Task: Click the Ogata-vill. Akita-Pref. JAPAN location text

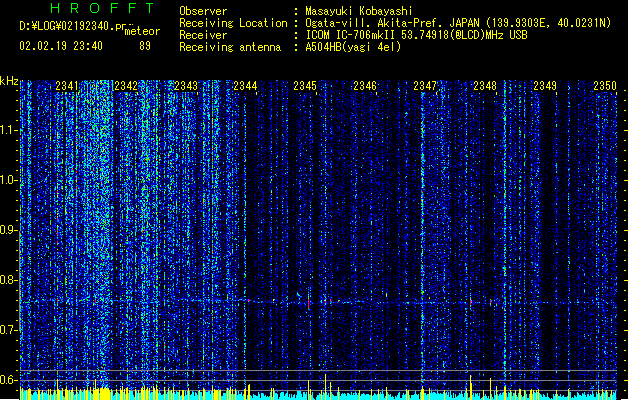Action: click(458, 23)
